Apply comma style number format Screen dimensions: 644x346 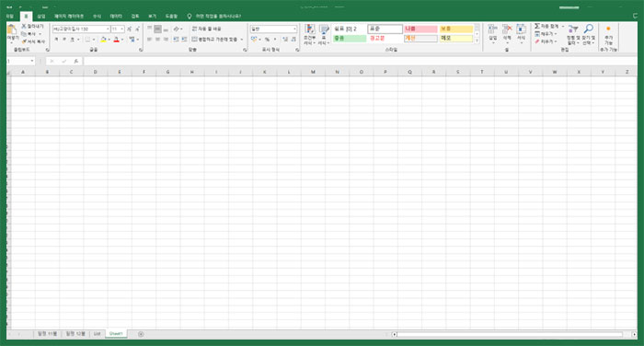(275, 39)
